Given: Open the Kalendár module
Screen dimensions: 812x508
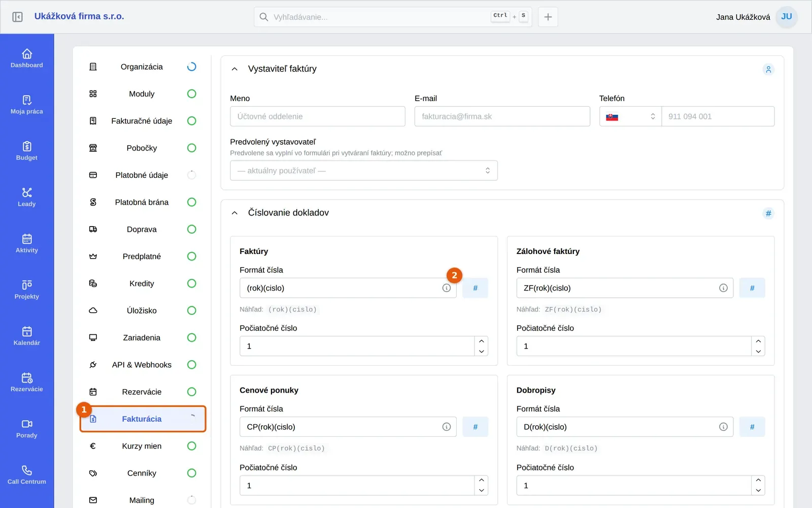Looking at the screenshot, I should [x=27, y=336].
